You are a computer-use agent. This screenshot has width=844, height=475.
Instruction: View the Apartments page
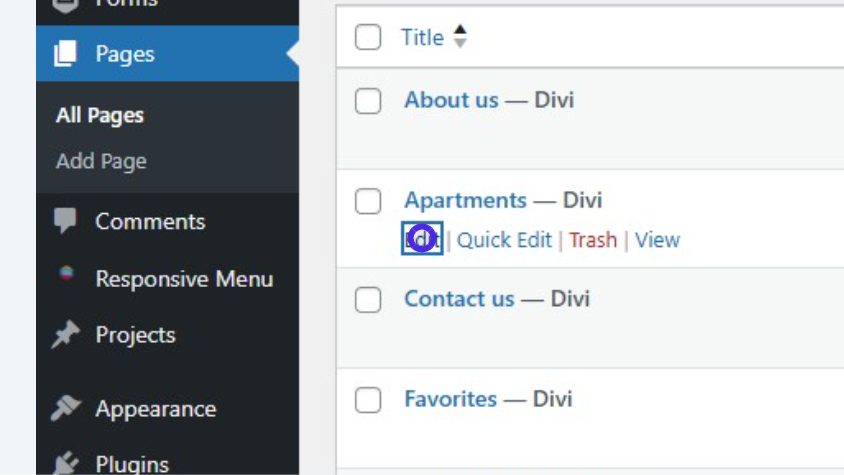[657, 240]
